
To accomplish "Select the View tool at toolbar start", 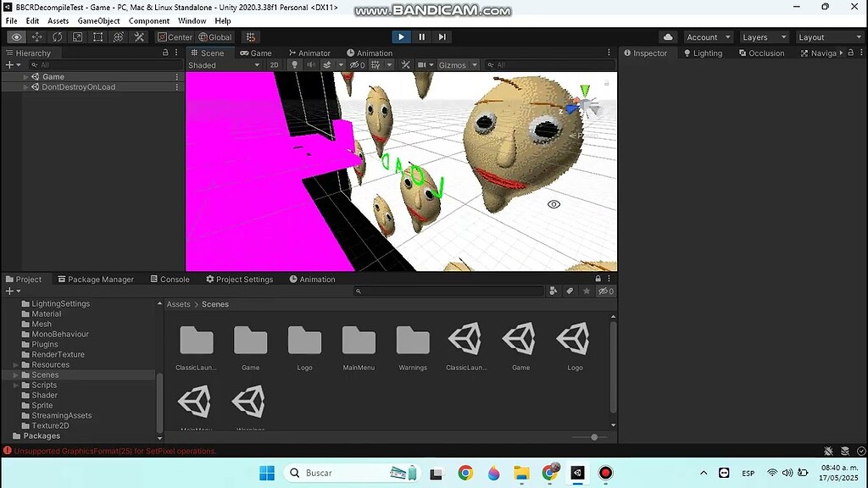I will 15,36.
